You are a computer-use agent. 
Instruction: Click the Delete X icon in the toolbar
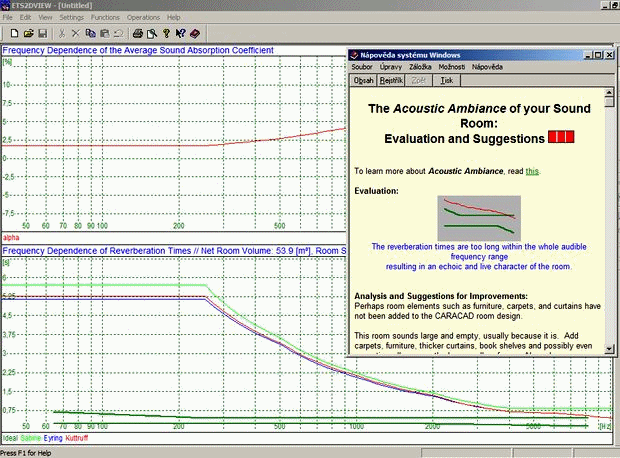pyautogui.click(x=76, y=34)
